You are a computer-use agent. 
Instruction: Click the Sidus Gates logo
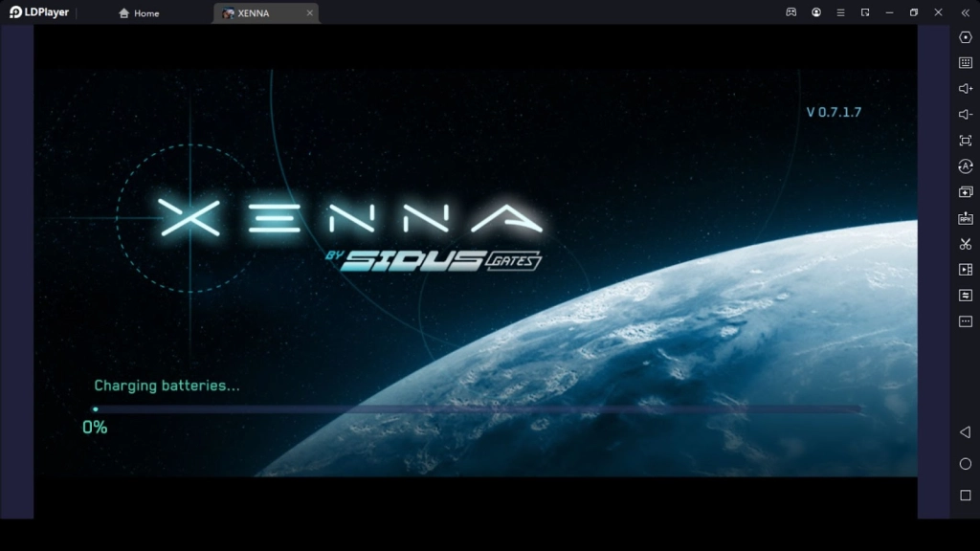tap(434, 260)
